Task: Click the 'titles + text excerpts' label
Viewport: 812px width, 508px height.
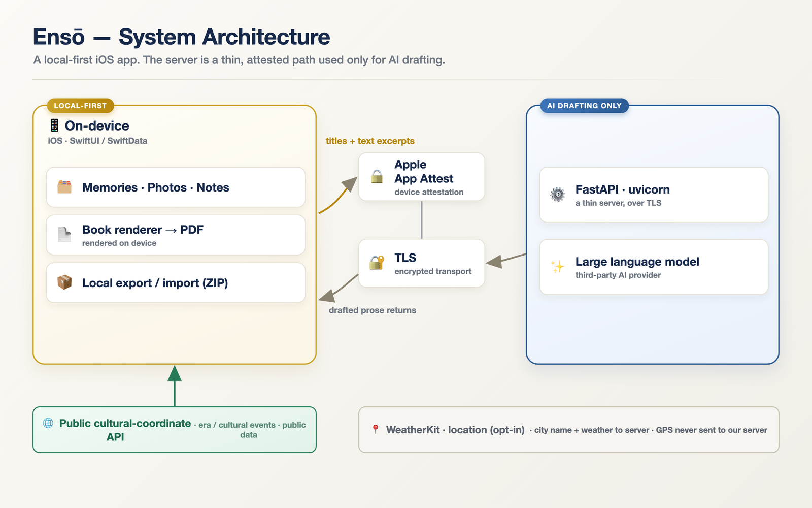Action: [x=370, y=141]
